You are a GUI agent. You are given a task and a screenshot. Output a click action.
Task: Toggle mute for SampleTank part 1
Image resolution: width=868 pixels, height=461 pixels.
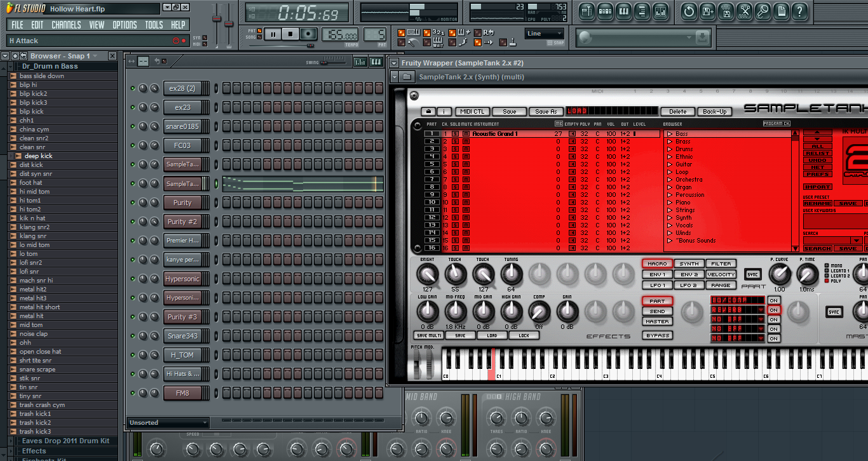tap(465, 134)
